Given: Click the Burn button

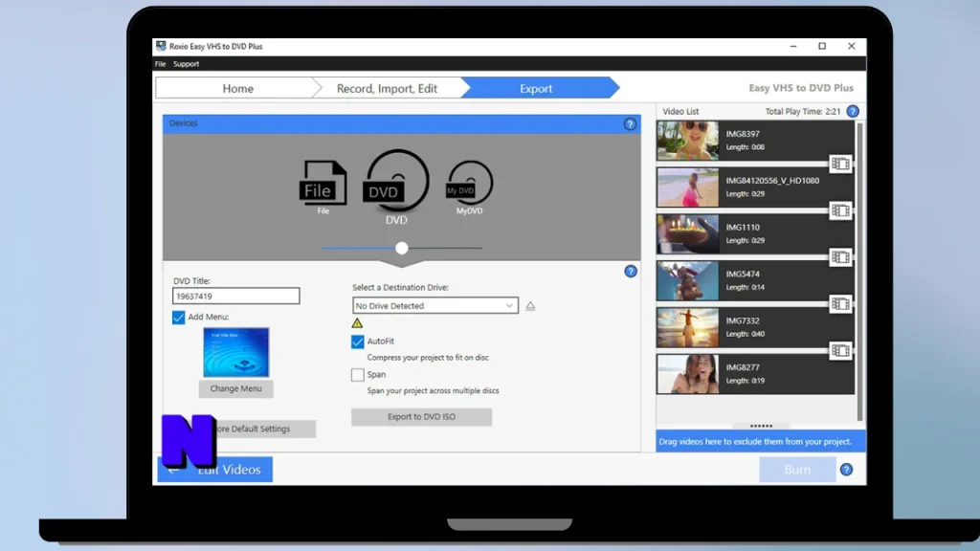Looking at the screenshot, I should 797,470.
